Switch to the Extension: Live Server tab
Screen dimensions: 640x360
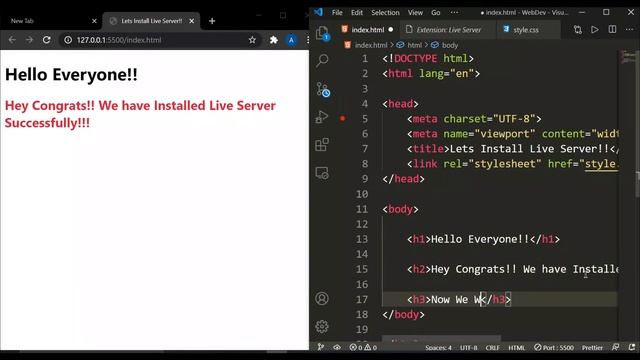[x=448, y=29]
